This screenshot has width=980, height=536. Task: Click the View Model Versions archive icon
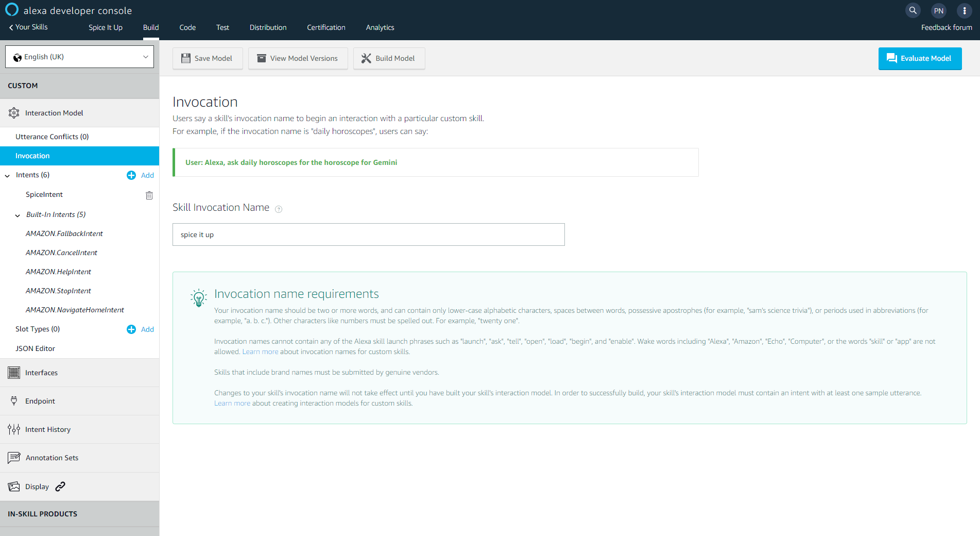click(262, 58)
